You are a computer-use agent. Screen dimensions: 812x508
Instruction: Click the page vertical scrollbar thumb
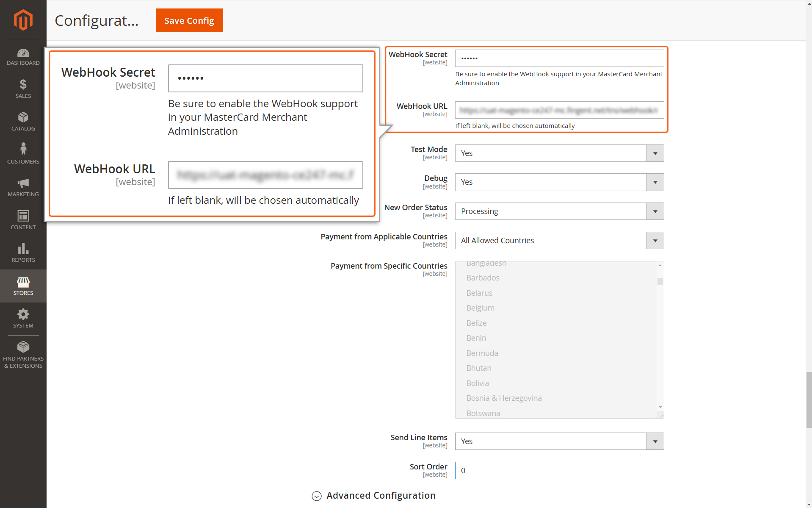pyautogui.click(x=809, y=400)
